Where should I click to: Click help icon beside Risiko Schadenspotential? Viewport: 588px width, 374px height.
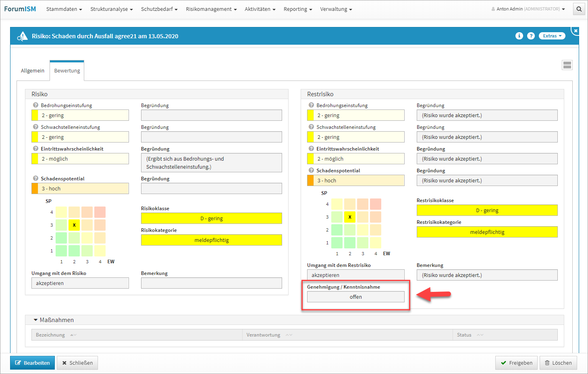click(x=35, y=178)
